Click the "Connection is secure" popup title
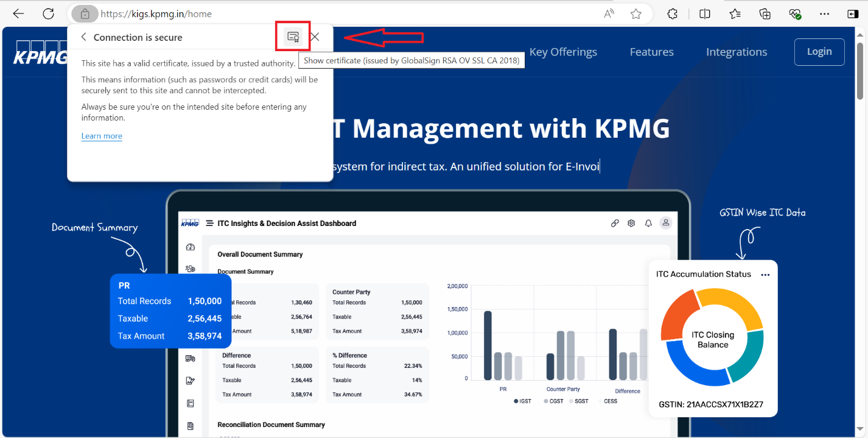Image resolution: width=868 pixels, height=438 pixels. pos(138,37)
